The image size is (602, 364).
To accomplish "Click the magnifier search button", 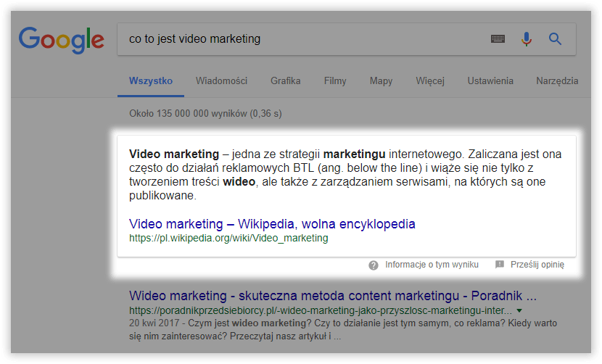I will (x=555, y=38).
